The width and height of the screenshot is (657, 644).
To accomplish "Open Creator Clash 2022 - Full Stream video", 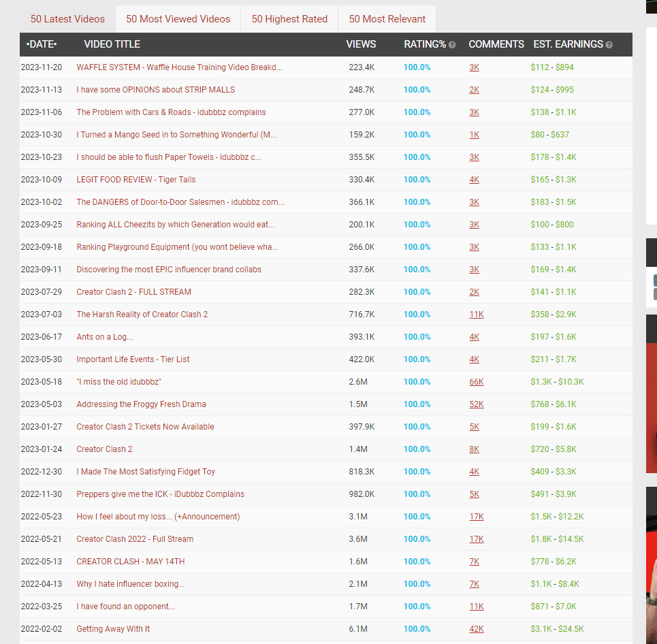I will [135, 539].
